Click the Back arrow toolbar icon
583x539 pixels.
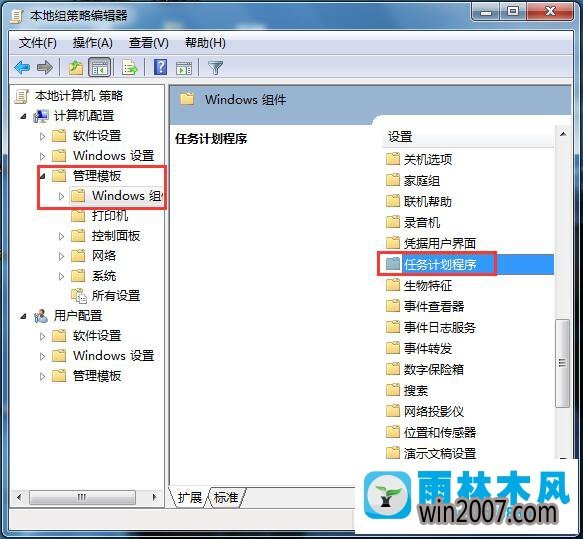coord(22,68)
